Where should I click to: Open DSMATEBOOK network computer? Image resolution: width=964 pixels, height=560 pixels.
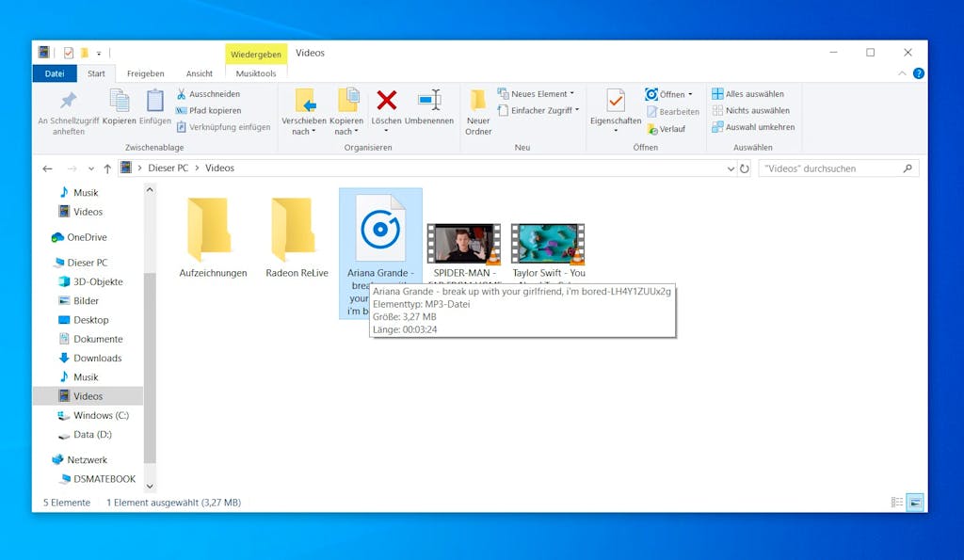pyautogui.click(x=97, y=479)
